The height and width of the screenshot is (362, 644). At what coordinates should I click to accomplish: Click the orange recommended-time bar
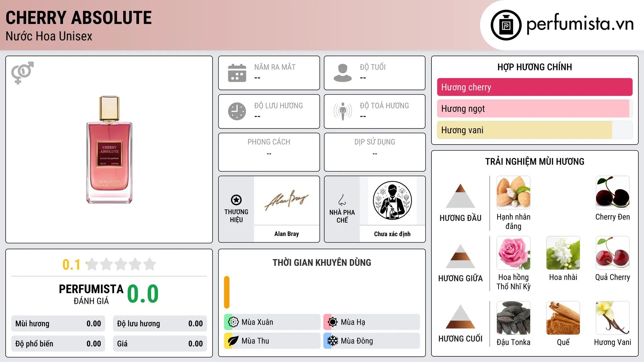(227, 292)
